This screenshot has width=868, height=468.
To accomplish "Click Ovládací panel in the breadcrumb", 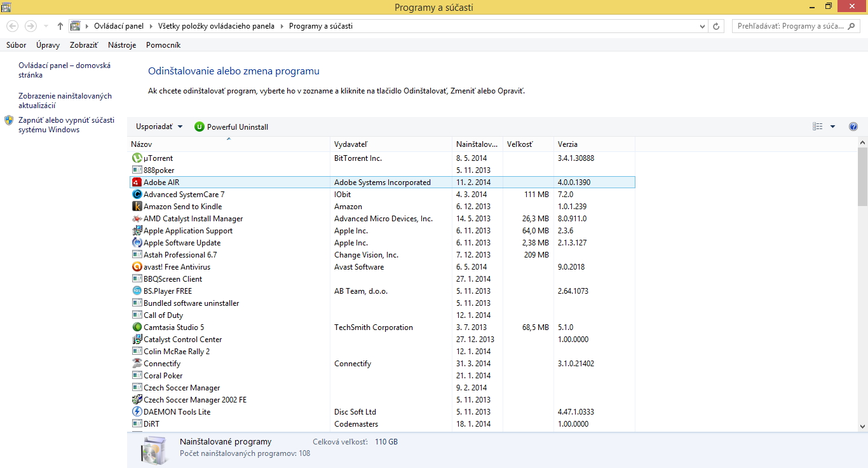I will tap(119, 26).
